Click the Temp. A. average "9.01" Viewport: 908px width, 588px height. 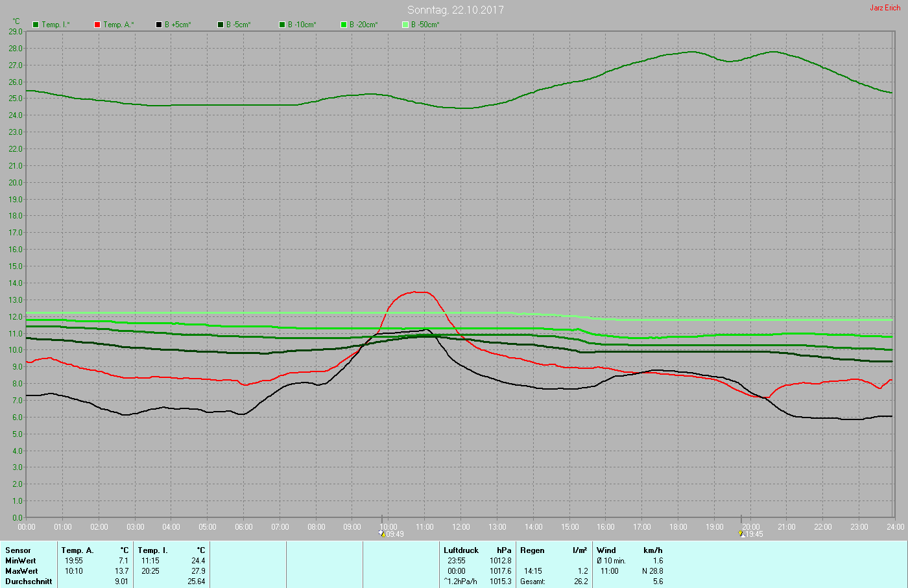point(122,582)
